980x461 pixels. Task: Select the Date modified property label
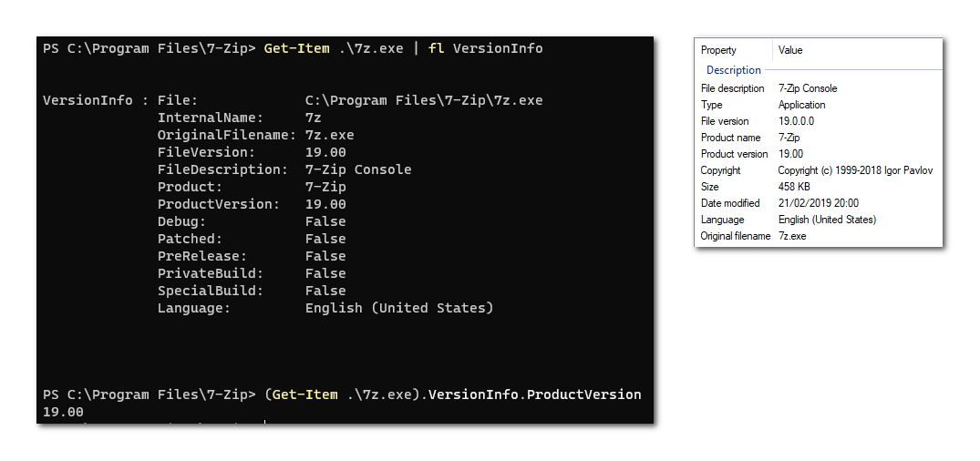point(730,203)
